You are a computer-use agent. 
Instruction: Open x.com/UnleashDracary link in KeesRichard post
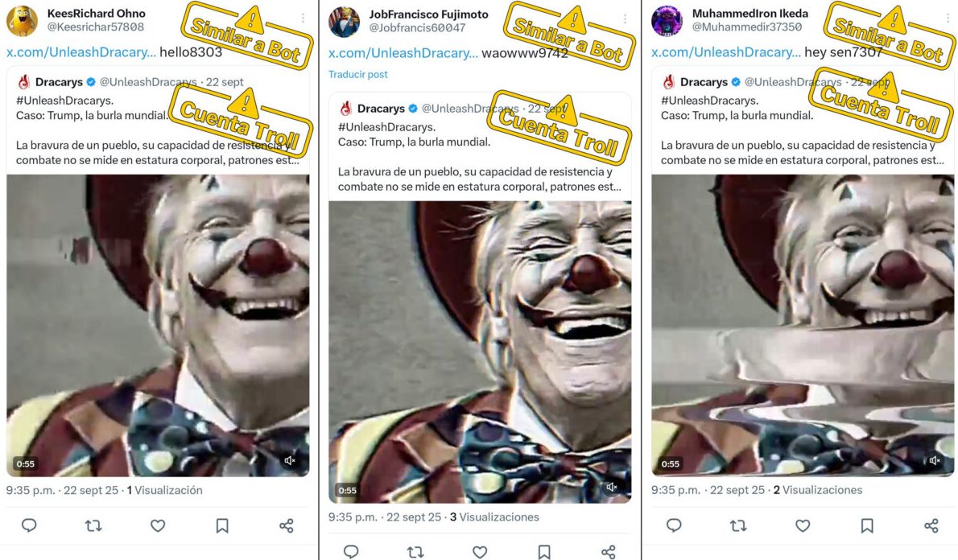pos(81,51)
